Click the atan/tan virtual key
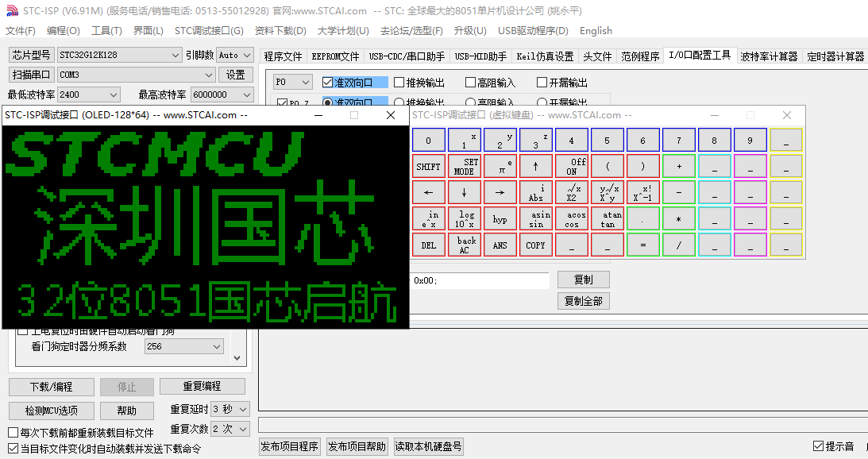868x459 pixels. pyautogui.click(x=608, y=218)
